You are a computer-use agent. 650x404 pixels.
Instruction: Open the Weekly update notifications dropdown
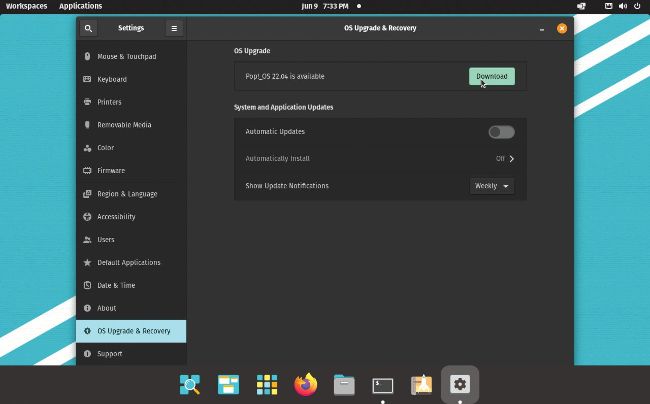click(492, 186)
